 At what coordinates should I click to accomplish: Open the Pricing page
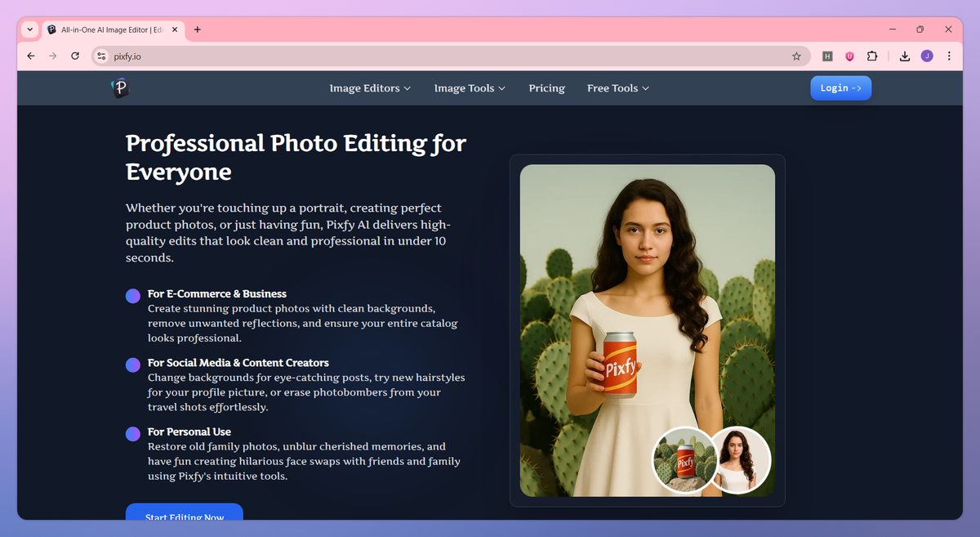click(546, 88)
